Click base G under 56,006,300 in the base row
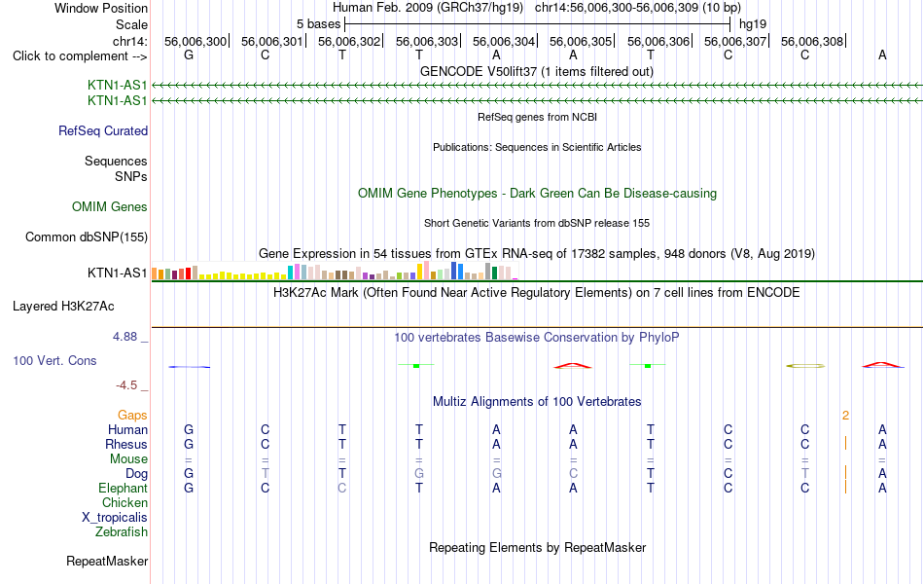 (189, 55)
